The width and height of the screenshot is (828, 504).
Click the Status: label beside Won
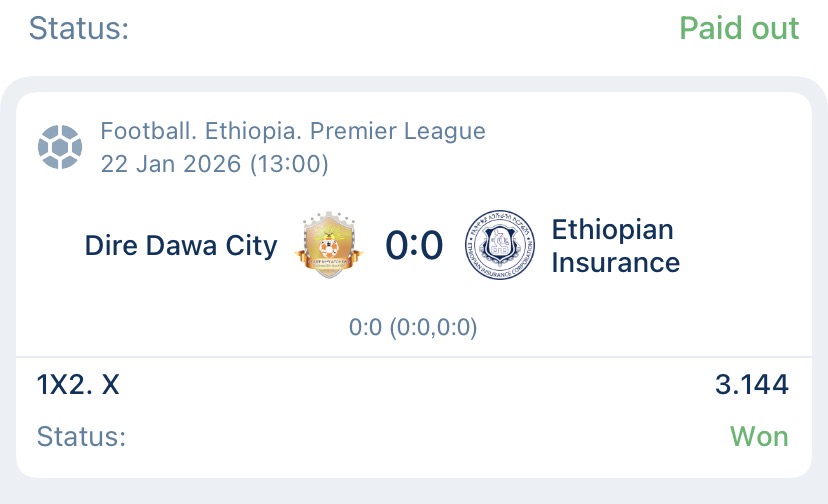click(x=82, y=437)
